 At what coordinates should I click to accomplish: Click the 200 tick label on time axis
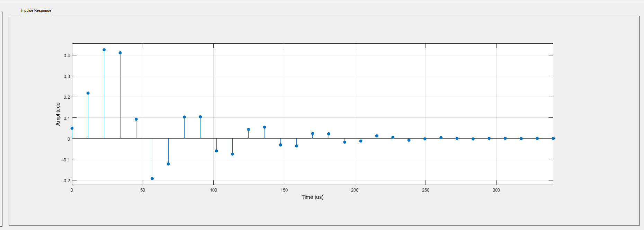[x=355, y=190]
